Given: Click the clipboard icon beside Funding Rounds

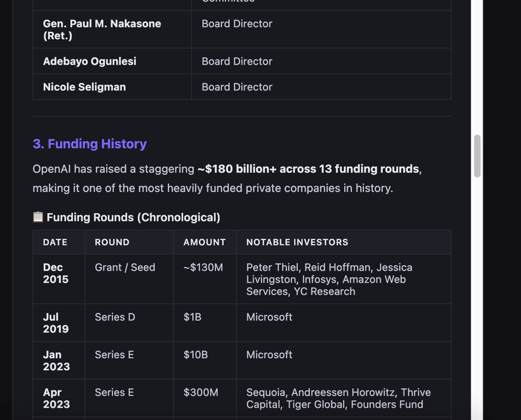Looking at the screenshot, I should [x=38, y=217].
